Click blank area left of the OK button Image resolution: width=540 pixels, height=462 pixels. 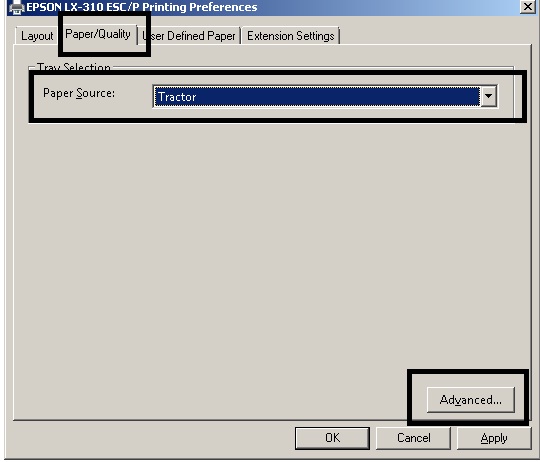pos(152,438)
